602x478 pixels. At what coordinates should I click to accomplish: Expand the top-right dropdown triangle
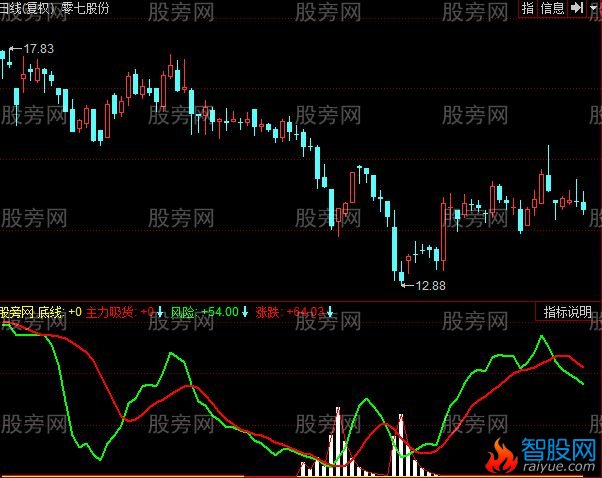click(594, 8)
